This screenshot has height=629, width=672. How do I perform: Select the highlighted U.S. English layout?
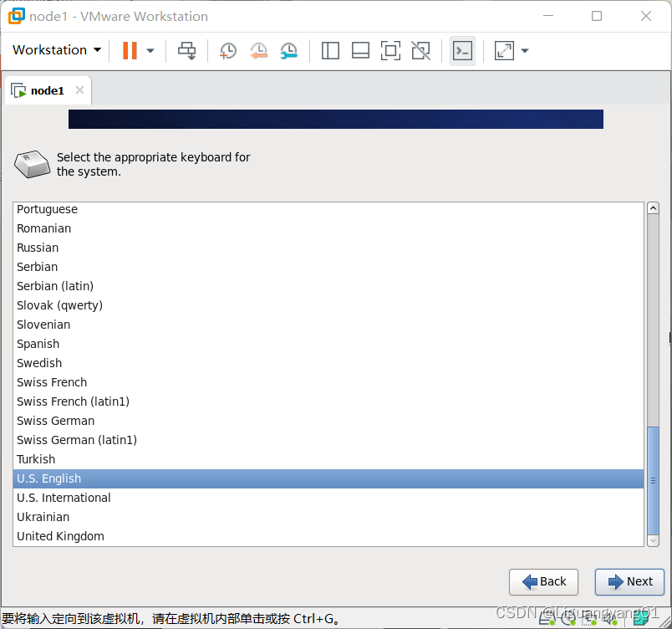tap(328, 478)
